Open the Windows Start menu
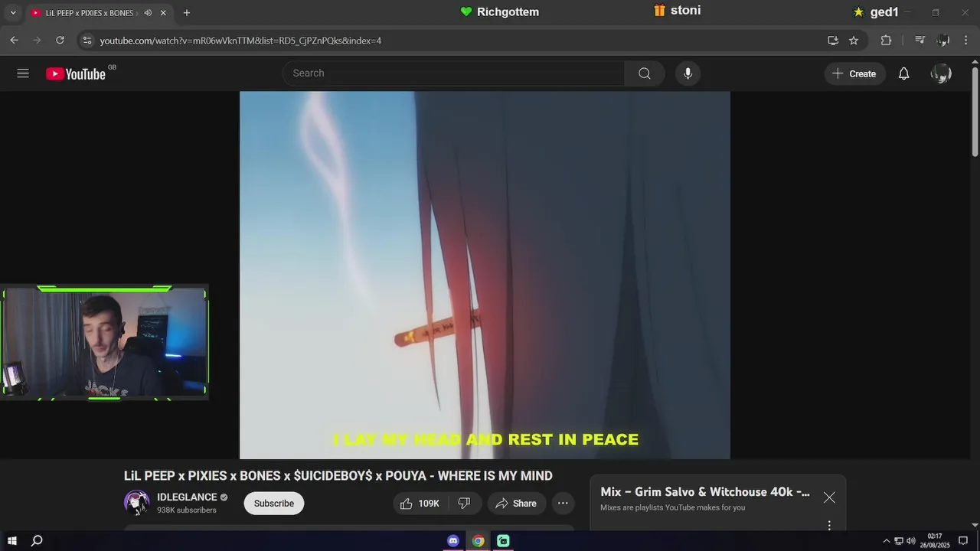 12,541
